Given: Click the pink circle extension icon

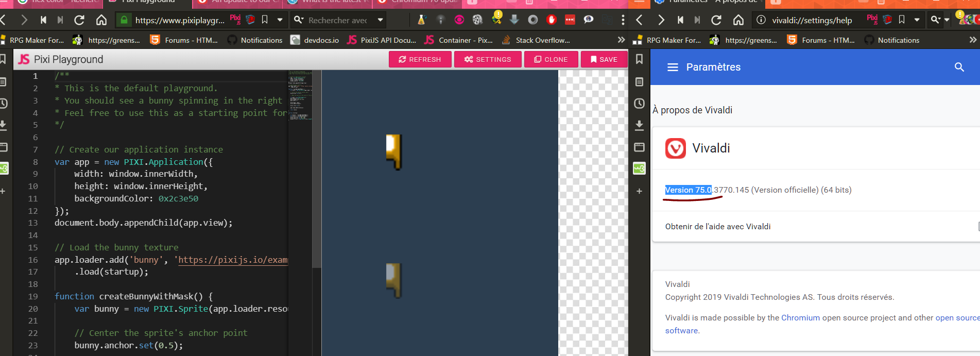Looking at the screenshot, I should (x=459, y=20).
